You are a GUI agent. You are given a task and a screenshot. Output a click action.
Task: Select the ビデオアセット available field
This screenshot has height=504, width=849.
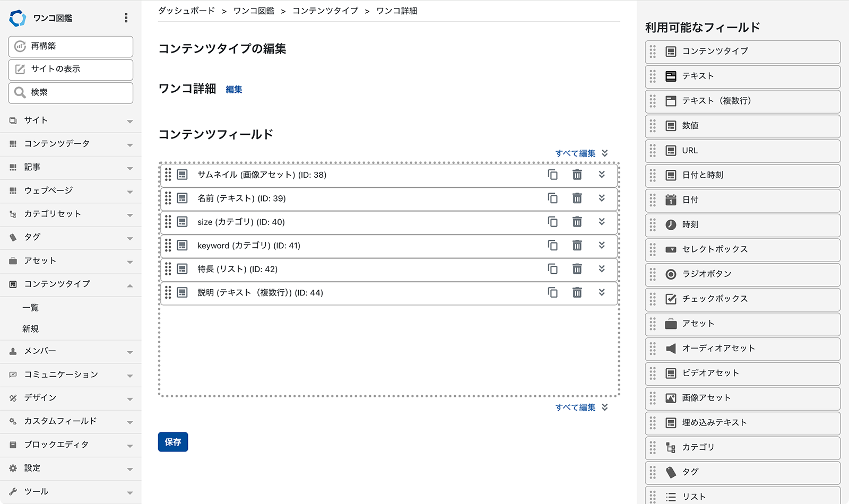743,374
